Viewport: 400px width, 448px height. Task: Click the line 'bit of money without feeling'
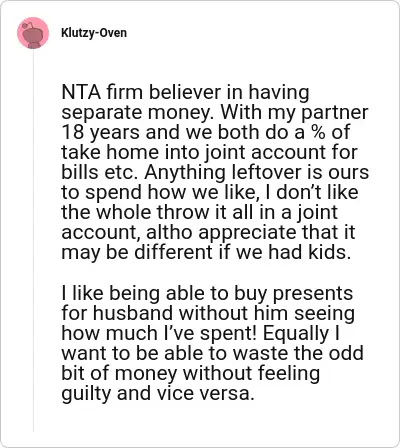point(190,373)
